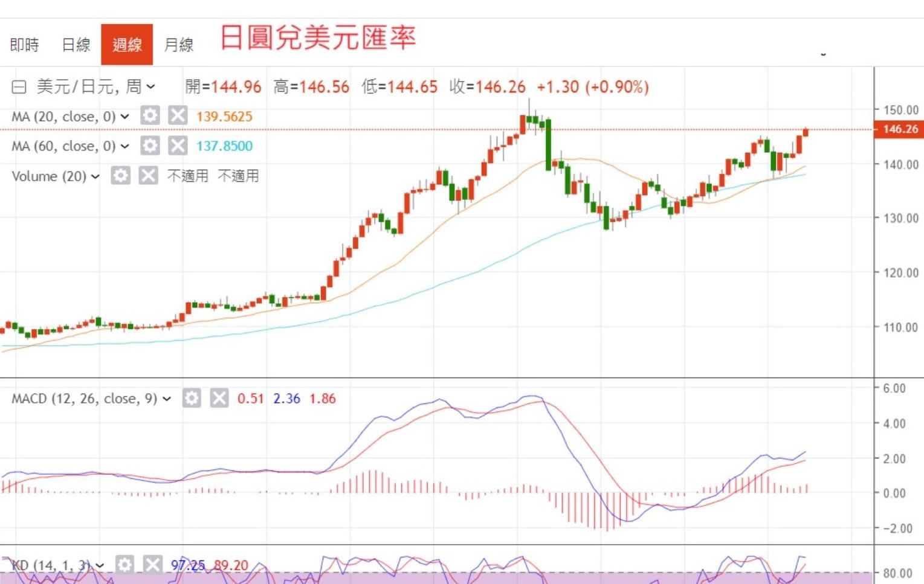The image size is (924, 584).
Task: Remove the MACD indicator
Action: click(218, 399)
